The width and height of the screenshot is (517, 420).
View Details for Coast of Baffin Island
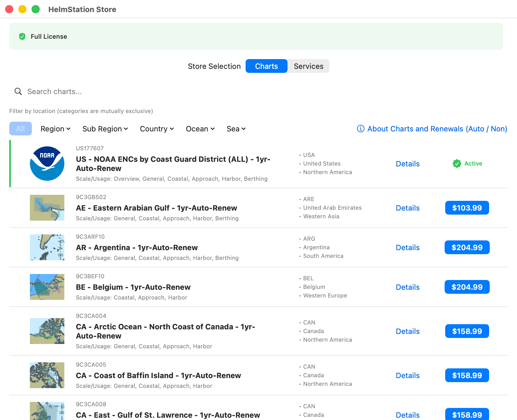408,376
